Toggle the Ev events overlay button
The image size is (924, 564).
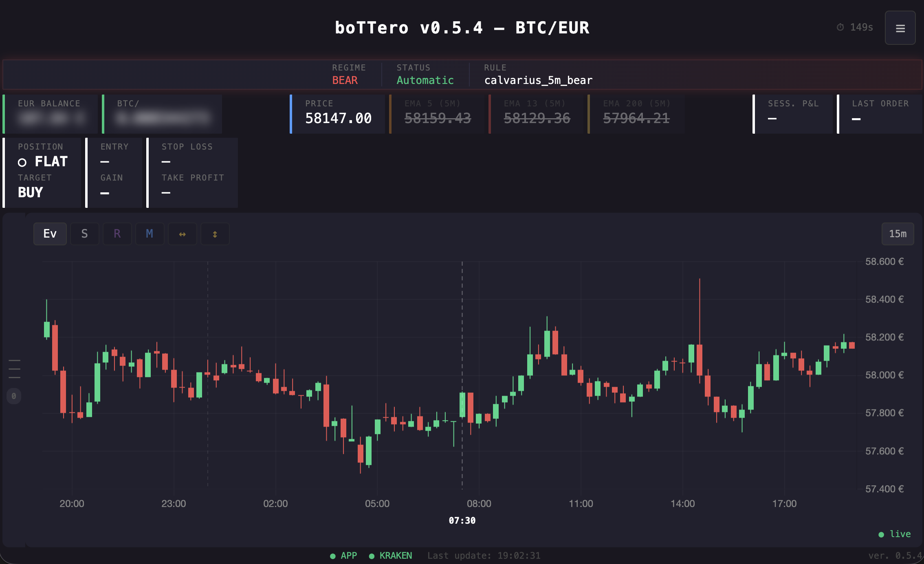[x=50, y=234]
